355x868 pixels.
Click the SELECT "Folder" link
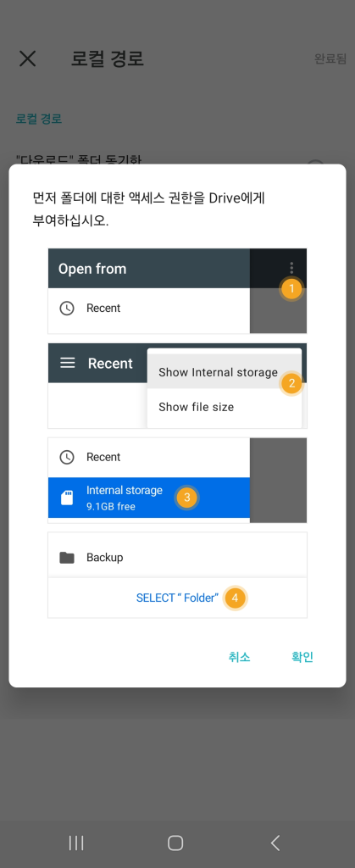(x=178, y=598)
